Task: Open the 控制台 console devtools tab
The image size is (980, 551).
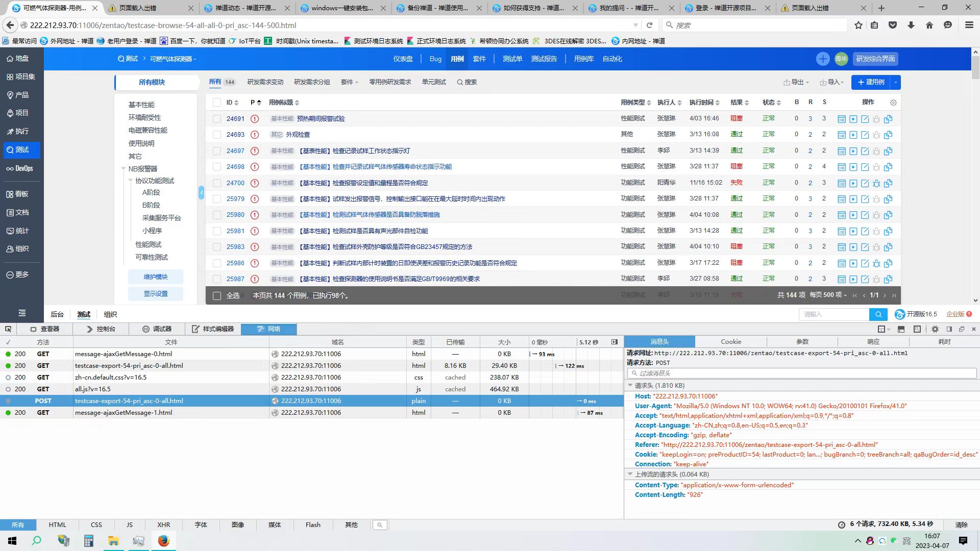Action: [x=101, y=329]
